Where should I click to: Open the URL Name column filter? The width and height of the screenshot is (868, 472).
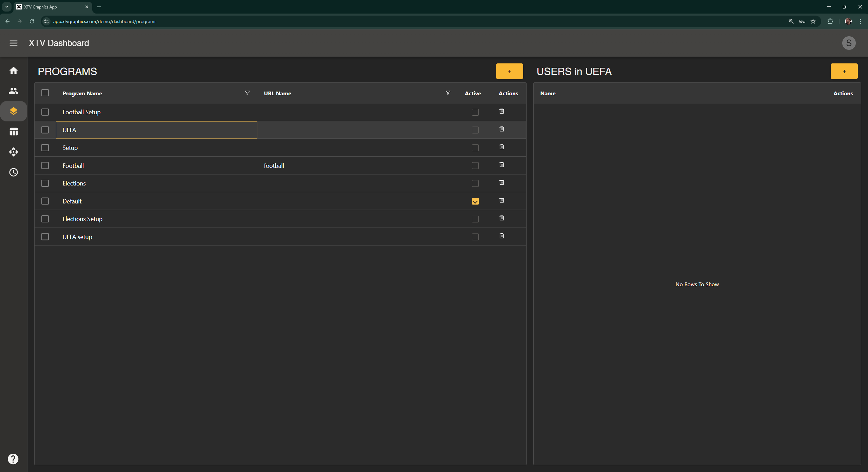tap(448, 93)
